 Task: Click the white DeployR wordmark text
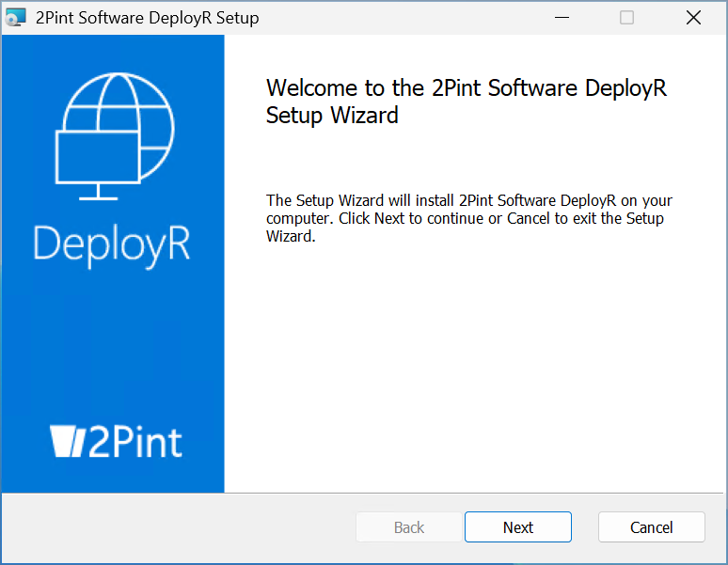pos(112,243)
